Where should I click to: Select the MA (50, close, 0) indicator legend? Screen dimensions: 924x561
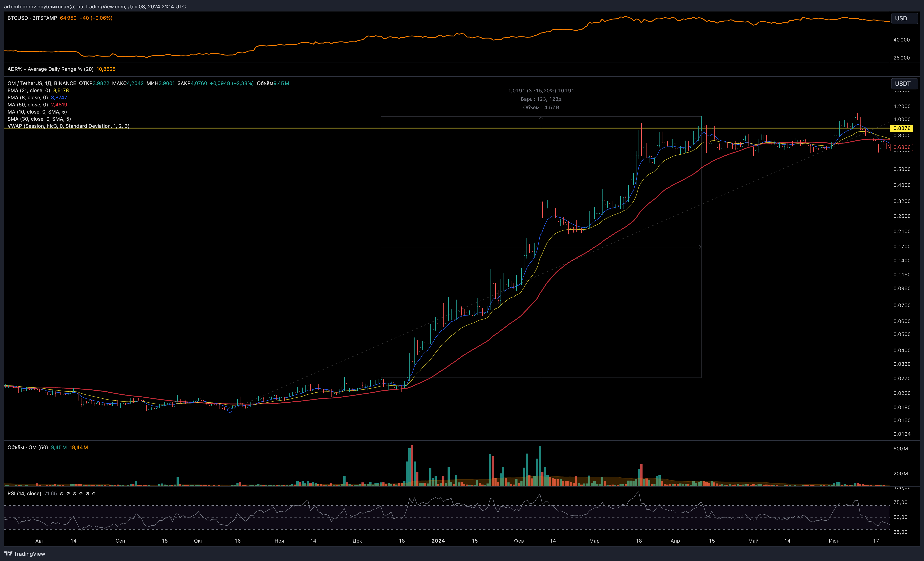[28, 105]
